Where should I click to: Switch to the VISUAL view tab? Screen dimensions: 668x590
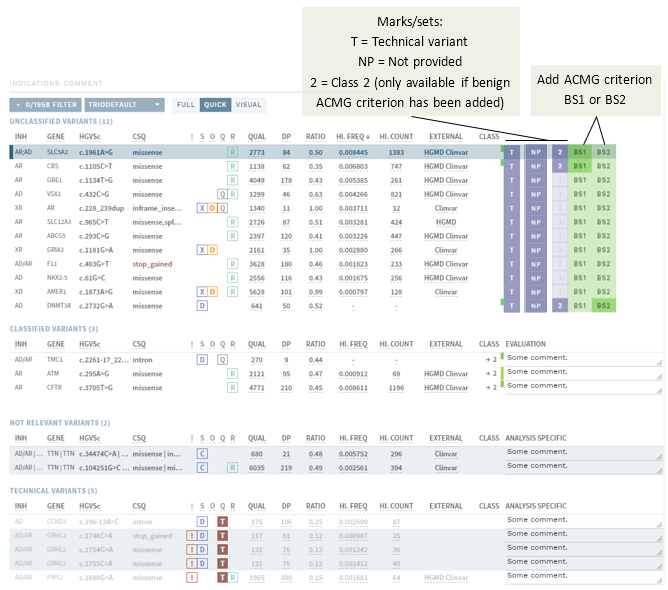click(248, 104)
